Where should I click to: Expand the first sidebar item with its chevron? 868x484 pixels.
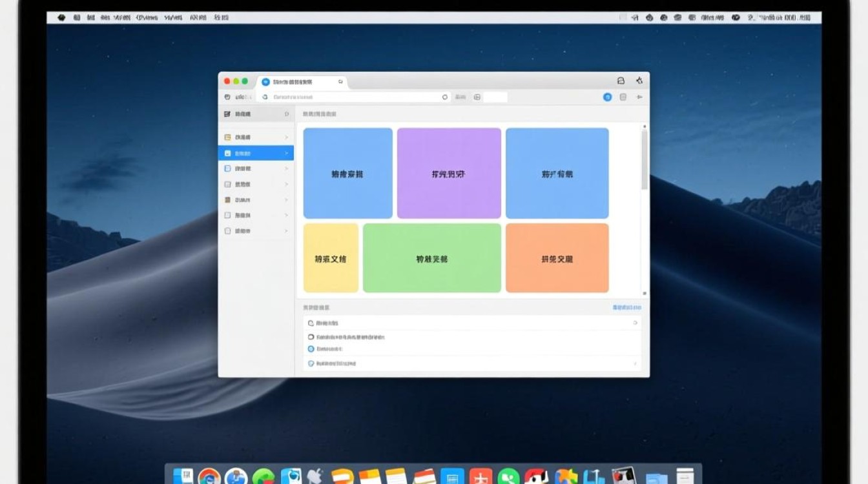(286, 137)
